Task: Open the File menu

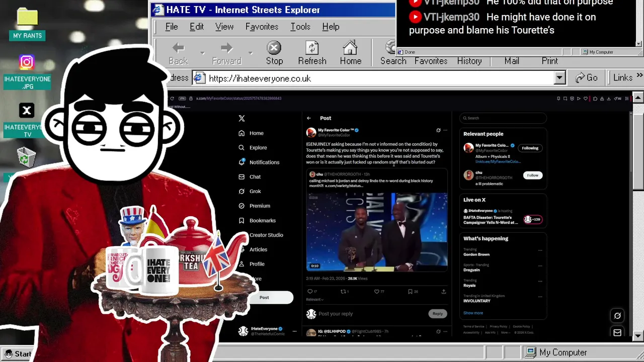Action: [172, 27]
